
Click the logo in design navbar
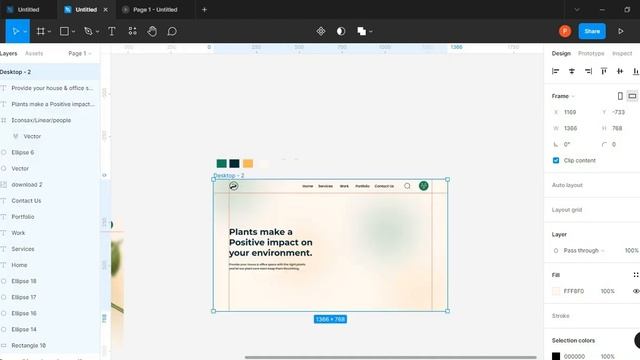[233, 186]
